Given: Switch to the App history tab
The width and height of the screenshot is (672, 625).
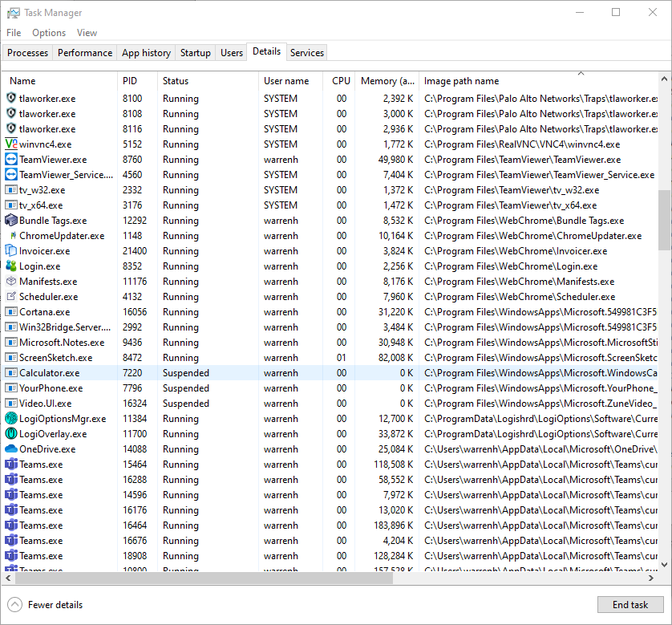Looking at the screenshot, I should [x=146, y=53].
